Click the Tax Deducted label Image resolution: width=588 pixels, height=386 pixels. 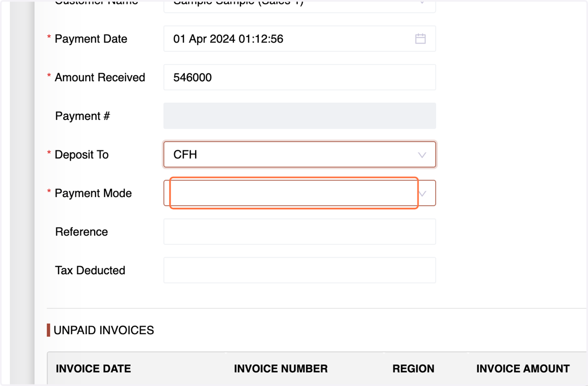click(90, 270)
